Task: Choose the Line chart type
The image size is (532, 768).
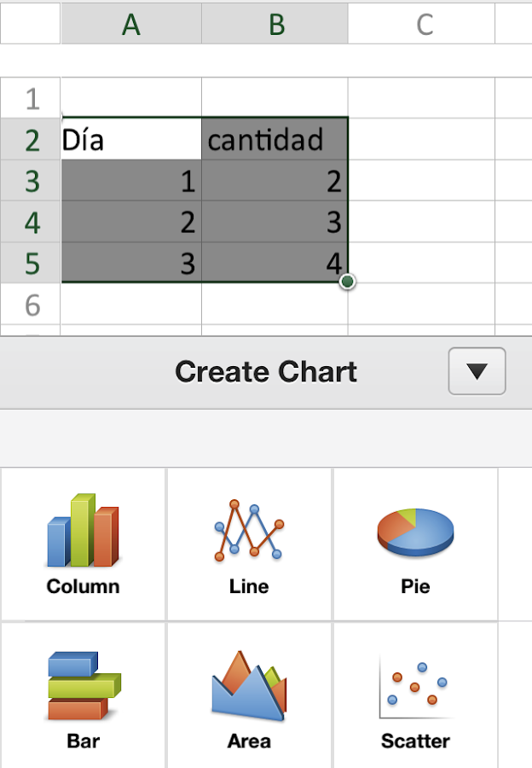Action: coord(249,544)
